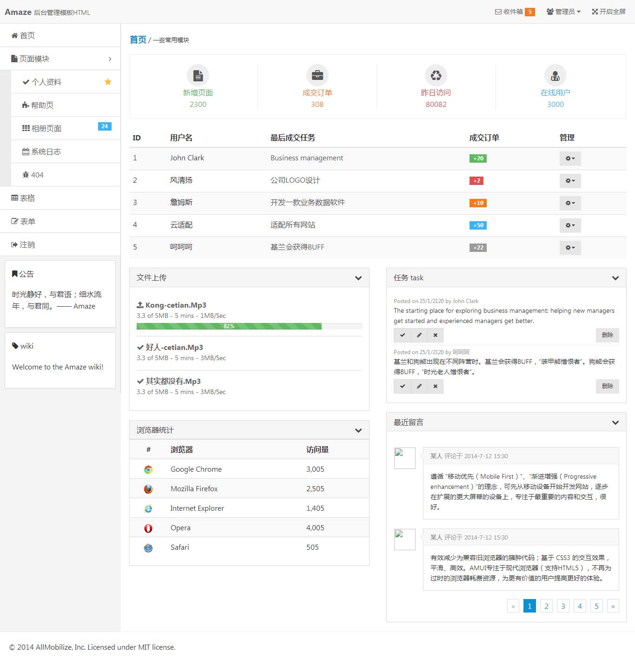Open 个人资料 in the sidebar
The image size is (635, 672).
(x=66, y=82)
